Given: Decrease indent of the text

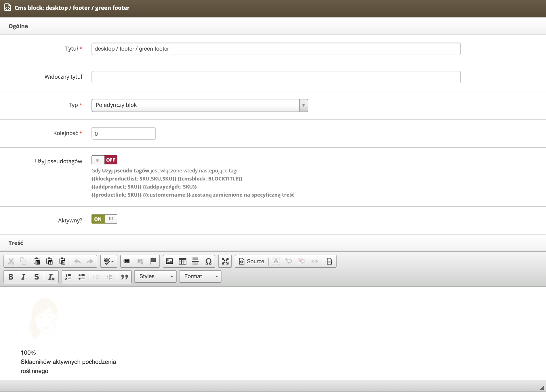Looking at the screenshot, I should click(x=96, y=276).
